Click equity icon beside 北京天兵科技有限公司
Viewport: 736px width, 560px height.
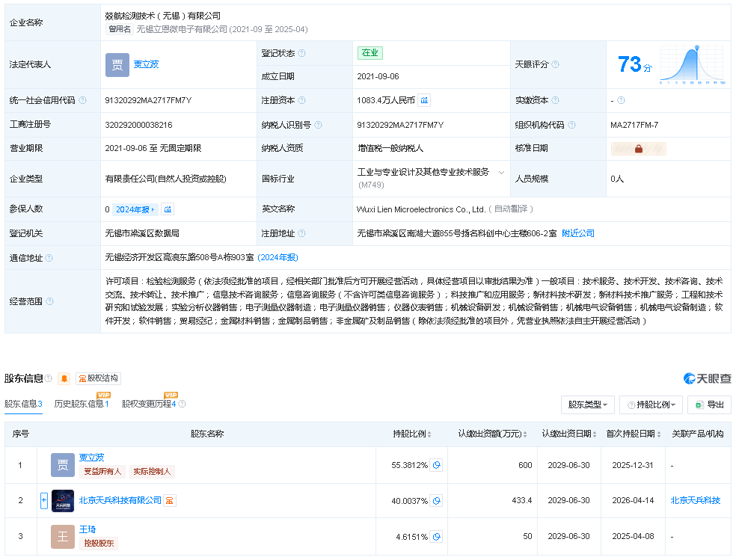pyautogui.click(x=171, y=500)
